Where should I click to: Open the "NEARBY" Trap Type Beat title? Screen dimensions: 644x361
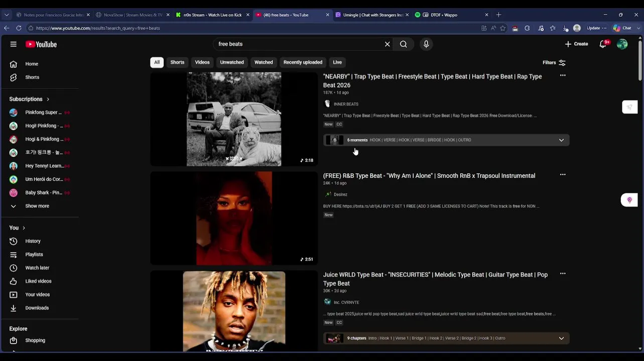(x=432, y=81)
